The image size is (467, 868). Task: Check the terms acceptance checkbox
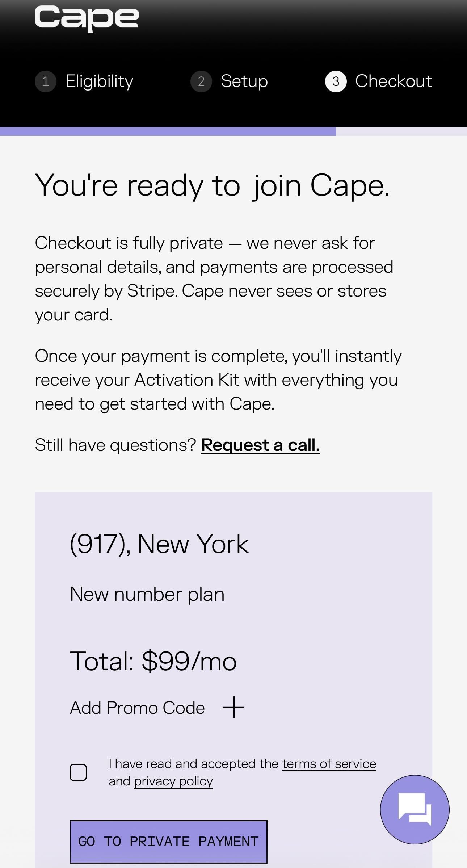[78, 772]
